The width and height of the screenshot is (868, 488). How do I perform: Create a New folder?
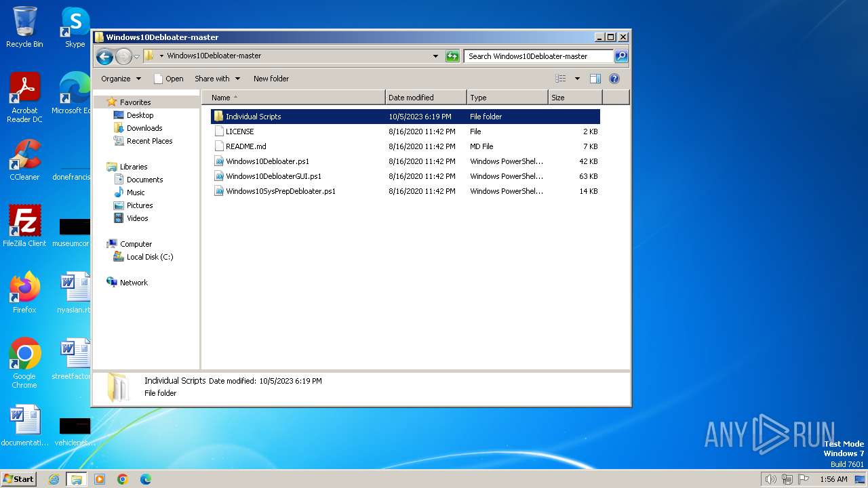271,79
